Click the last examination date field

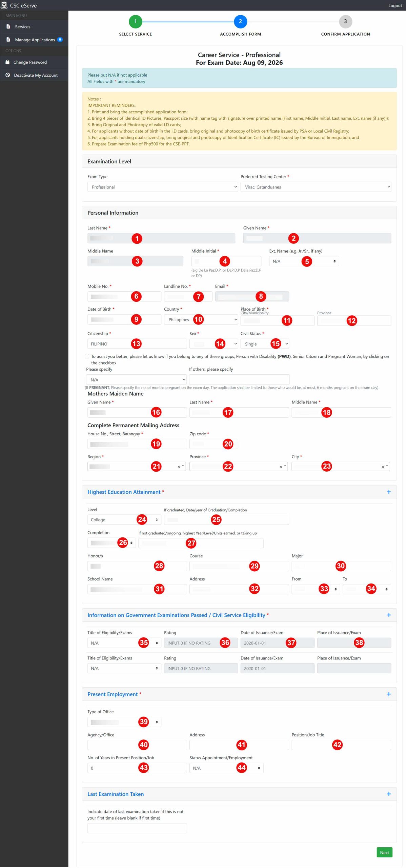pos(137,828)
